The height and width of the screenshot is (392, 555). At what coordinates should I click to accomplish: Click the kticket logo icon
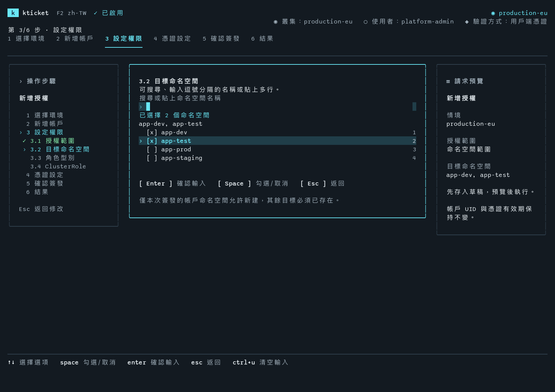[13, 13]
